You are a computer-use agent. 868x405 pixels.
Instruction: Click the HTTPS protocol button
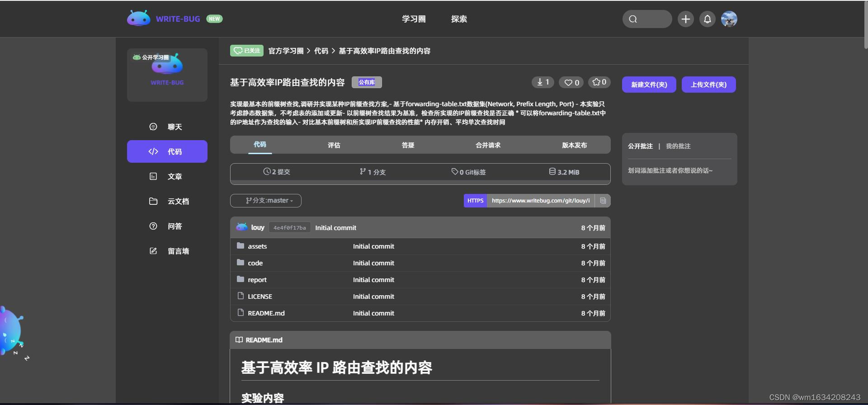475,201
